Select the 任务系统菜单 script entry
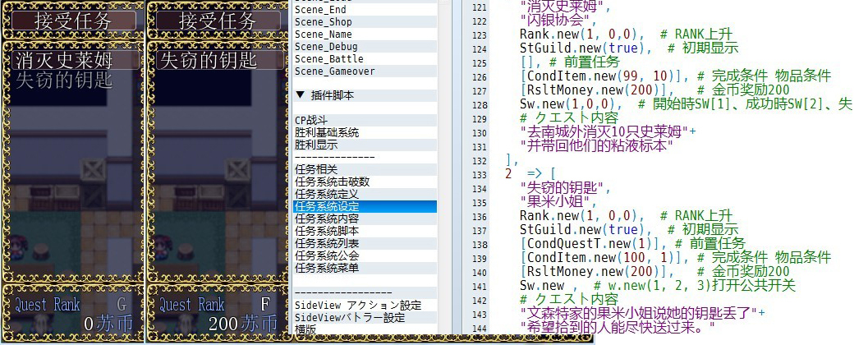868x345 pixels. (x=365, y=268)
